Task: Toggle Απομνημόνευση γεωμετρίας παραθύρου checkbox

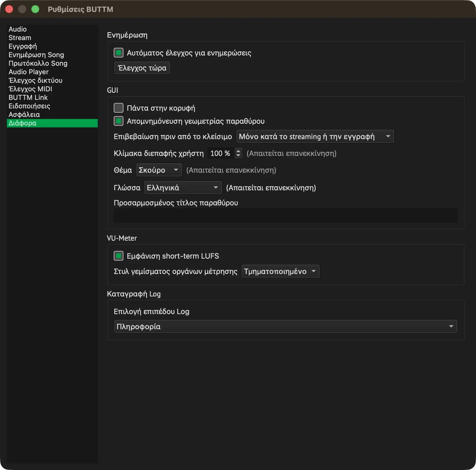Action: tap(119, 121)
